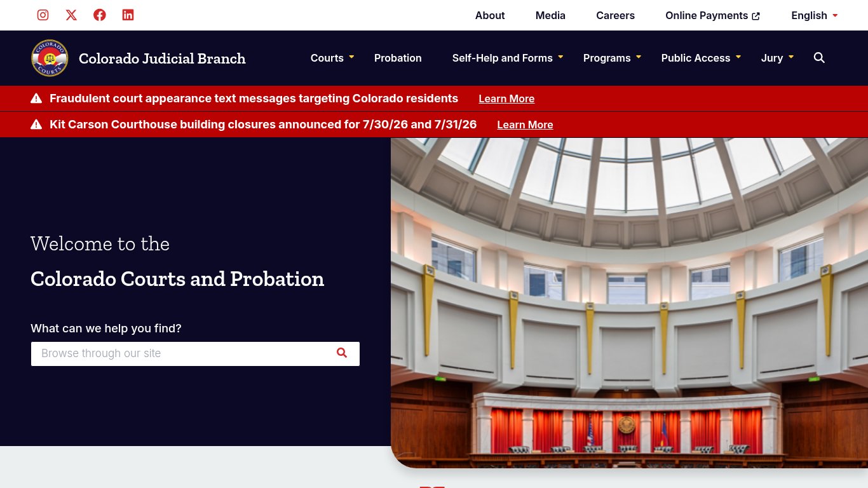The image size is (868, 488).
Task: Click warning icon beside fraudulent text alert
Action: pyautogui.click(x=36, y=98)
